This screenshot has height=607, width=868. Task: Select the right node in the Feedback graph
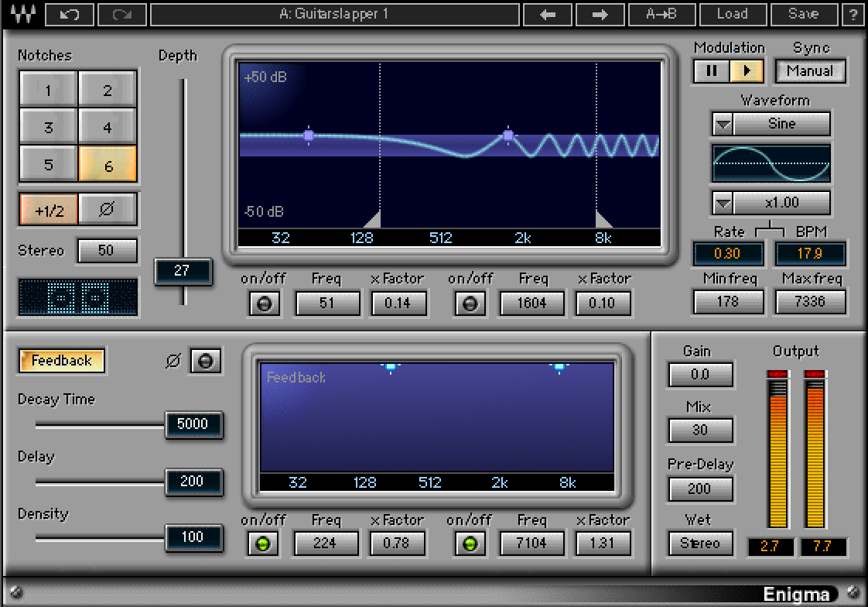559,367
